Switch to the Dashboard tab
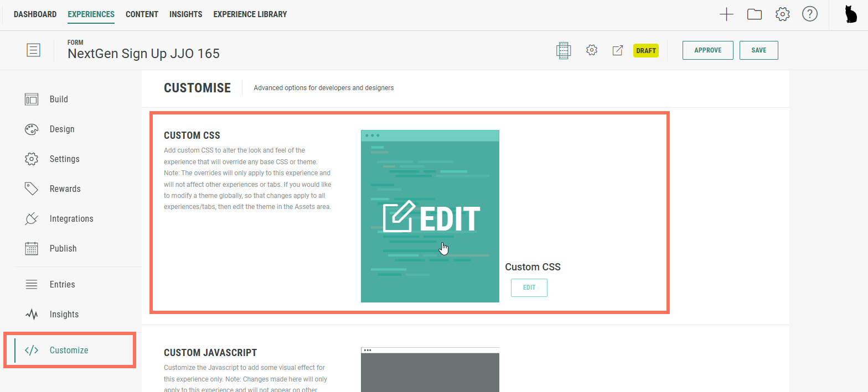 click(x=35, y=14)
